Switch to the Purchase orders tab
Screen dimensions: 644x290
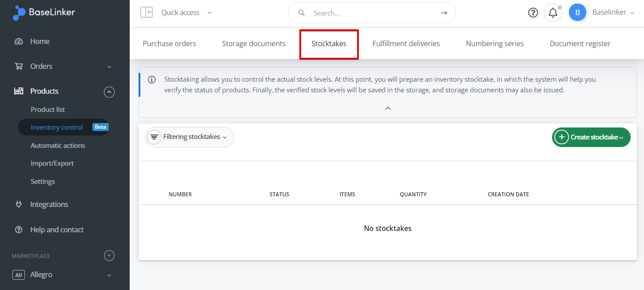[169, 44]
